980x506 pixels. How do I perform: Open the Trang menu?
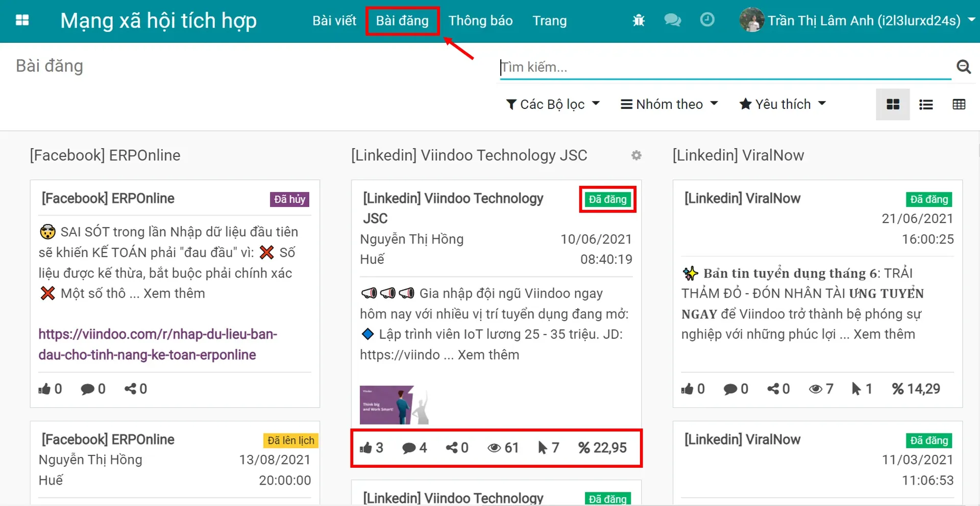coord(549,20)
